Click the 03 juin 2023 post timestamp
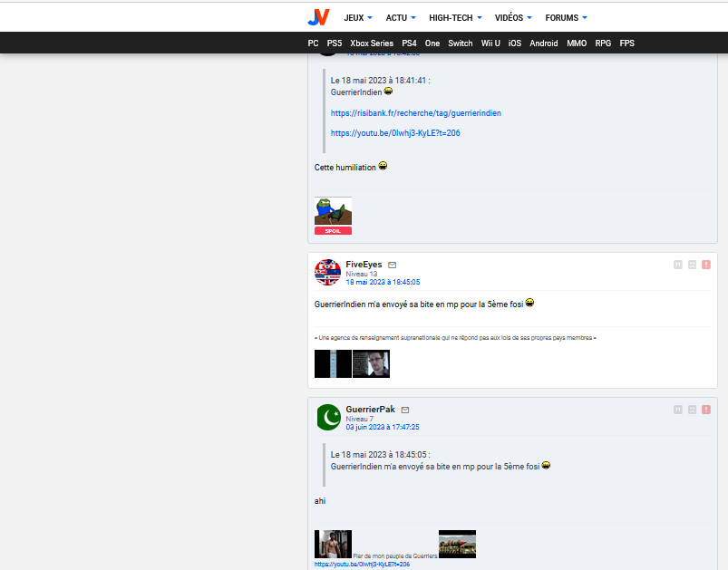The width and height of the screenshot is (728, 570). (x=382, y=427)
